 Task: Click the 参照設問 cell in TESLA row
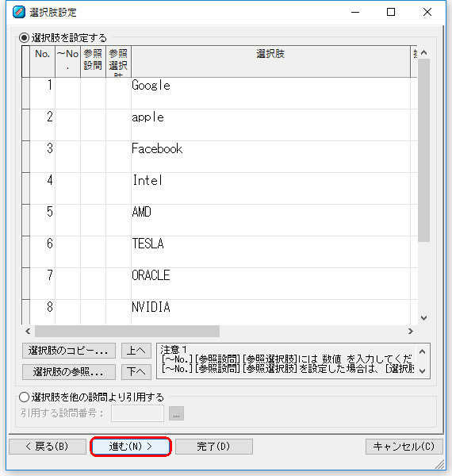(93, 251)
